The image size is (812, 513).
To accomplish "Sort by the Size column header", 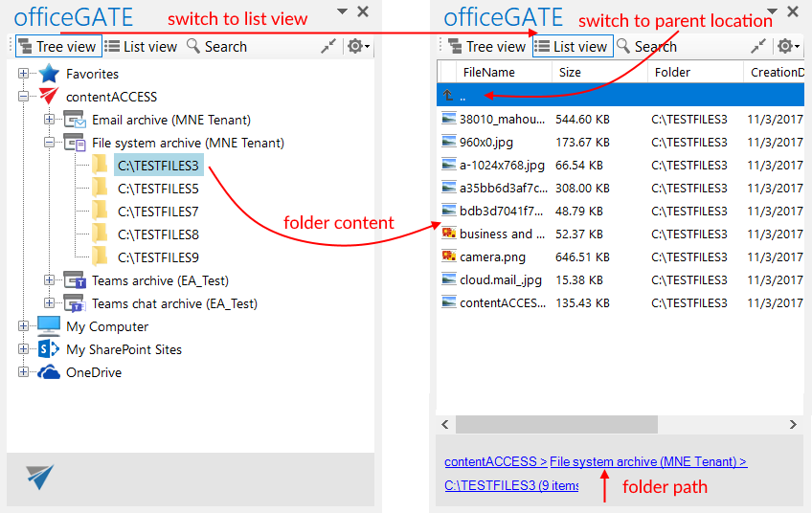I will [570, 72].
